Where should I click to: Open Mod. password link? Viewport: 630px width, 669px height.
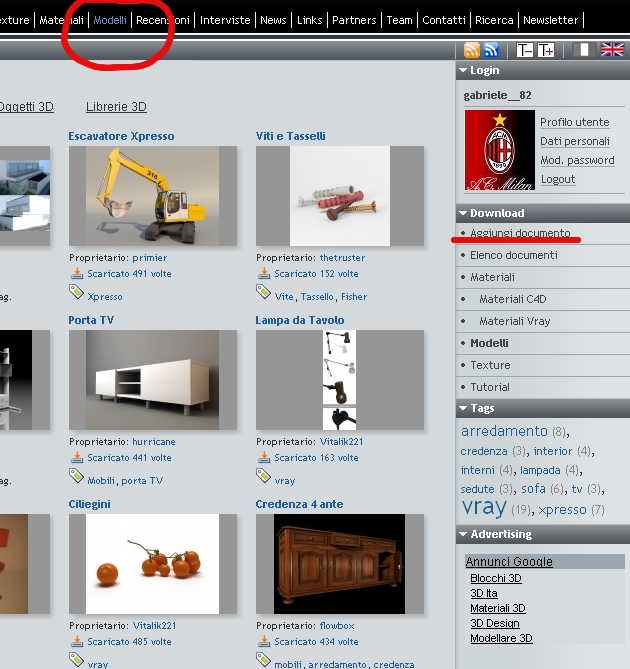tap(577, 160)
